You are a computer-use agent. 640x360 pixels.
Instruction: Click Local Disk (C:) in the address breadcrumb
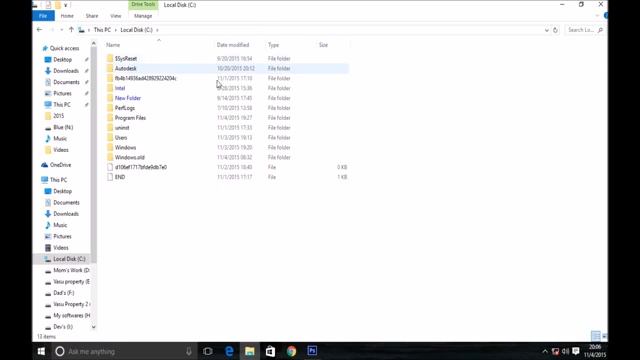click(x=136, y=30)
